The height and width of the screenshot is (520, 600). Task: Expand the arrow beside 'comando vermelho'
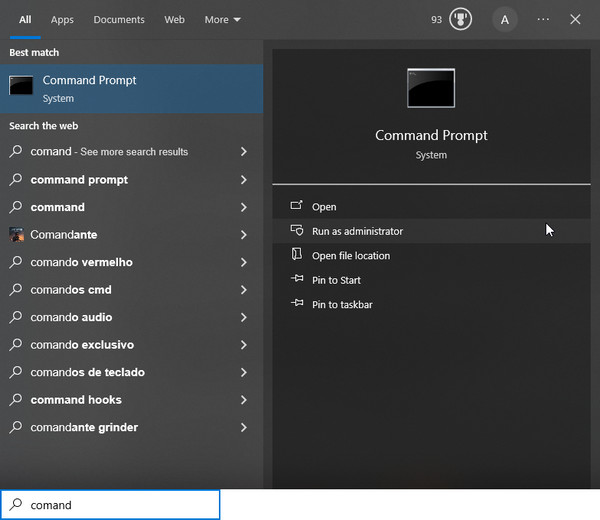(x=244, y=262)
